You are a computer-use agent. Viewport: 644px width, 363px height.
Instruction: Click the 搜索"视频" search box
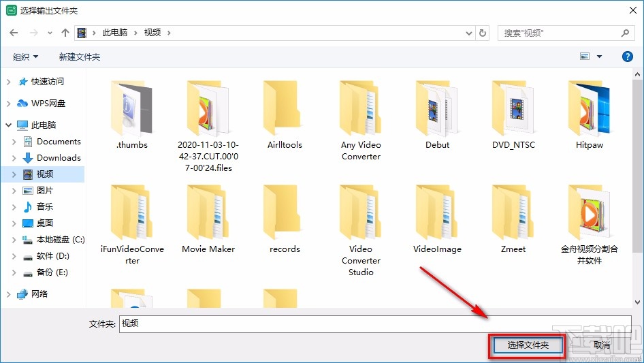pos(558,33)
